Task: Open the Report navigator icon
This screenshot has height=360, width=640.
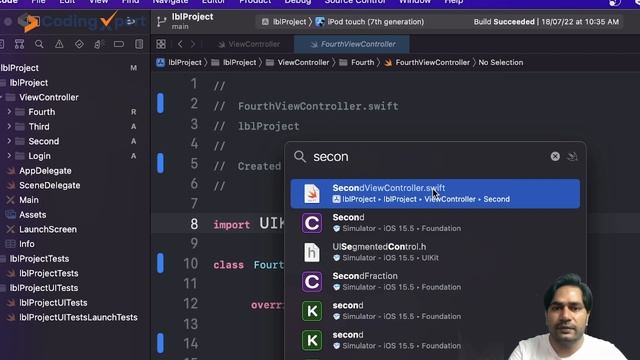Action: coord(139,44)
